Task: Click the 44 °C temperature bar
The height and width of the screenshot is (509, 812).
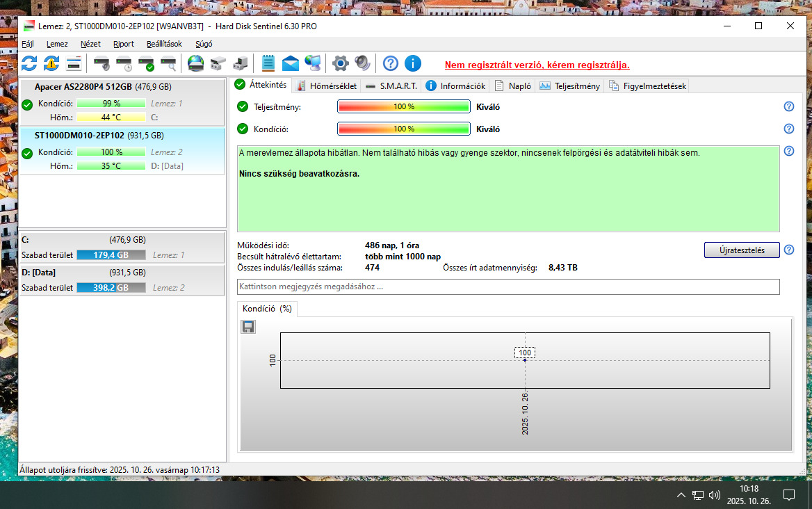Action: point(111,118)
